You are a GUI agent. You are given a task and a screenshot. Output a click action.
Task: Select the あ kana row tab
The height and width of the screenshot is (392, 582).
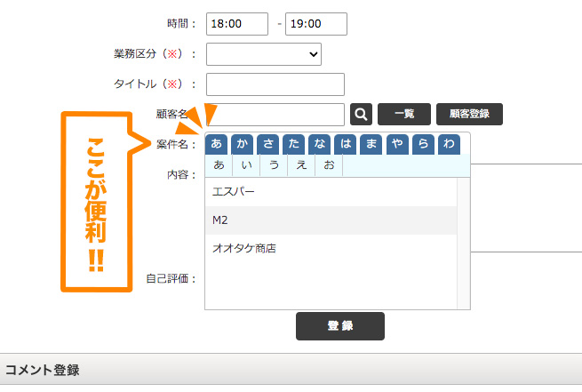(217, 144)
